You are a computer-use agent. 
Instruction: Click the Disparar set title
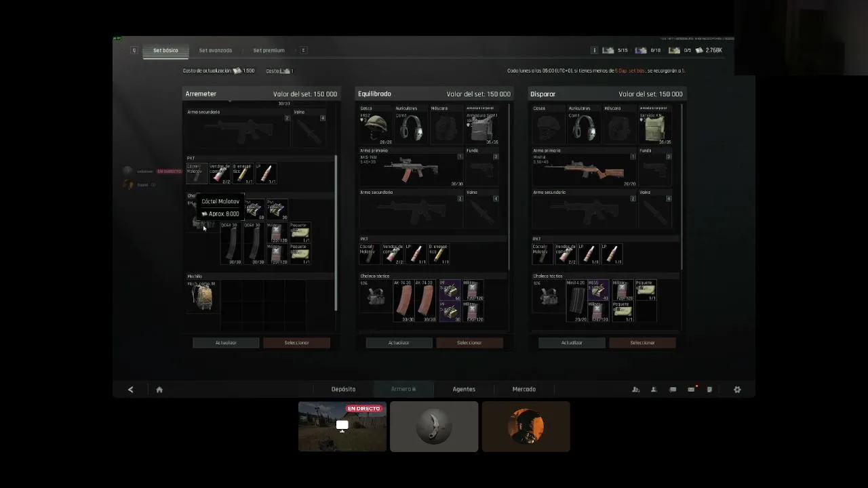pyautogui.click(x=543, y=94)
